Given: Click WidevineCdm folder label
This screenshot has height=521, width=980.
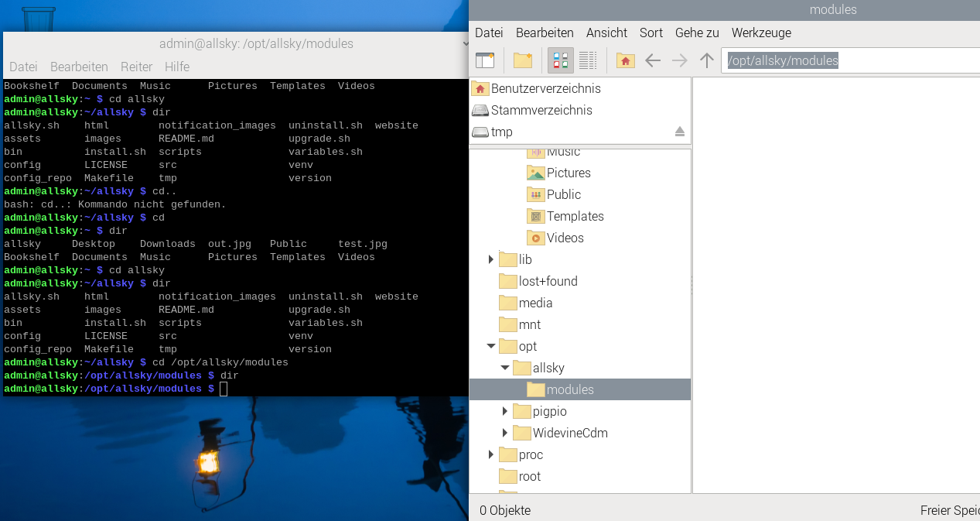Looking at the screenshot, I should [x=570, y=433].
